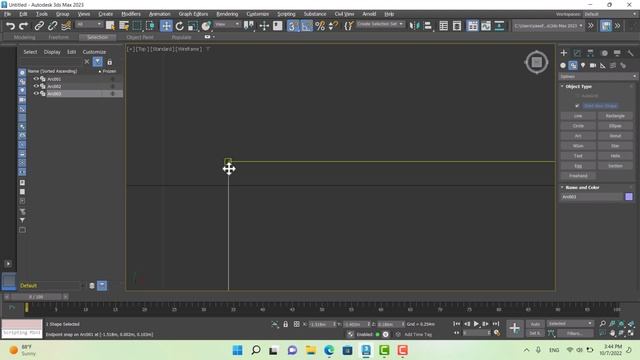Image resolution: width=640 pixels, height=360 pixels.
Task: Click the Select Object tool icon
Action: [x=110, y=26]
